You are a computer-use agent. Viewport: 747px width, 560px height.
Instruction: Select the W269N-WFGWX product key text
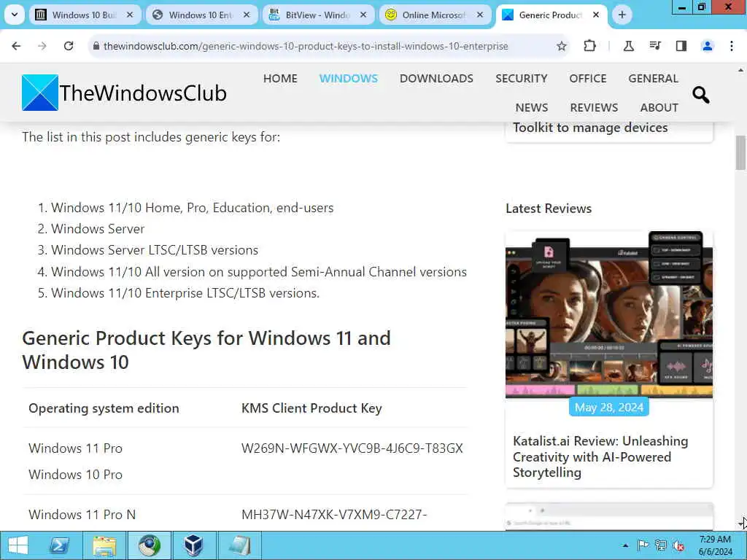[352, 448]
